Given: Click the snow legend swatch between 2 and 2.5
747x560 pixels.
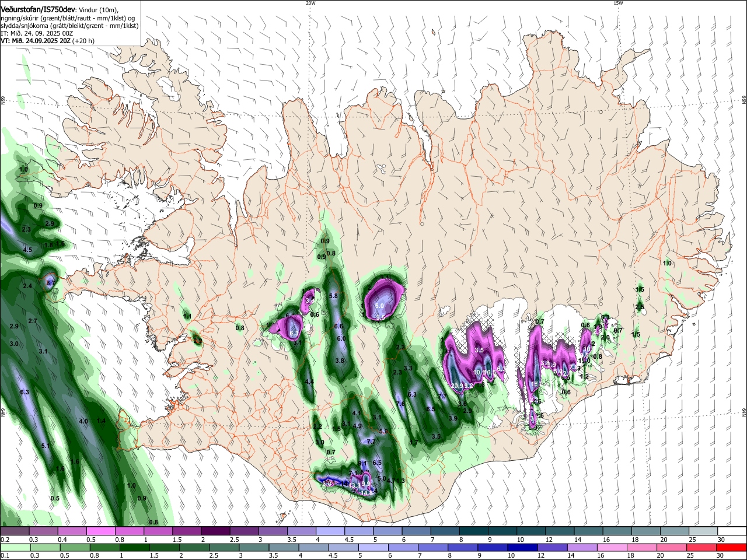Looking at the screenshot, I should point(215,531).
